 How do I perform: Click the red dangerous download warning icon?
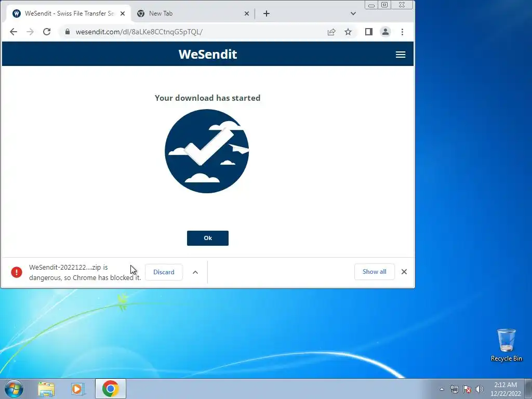[x=17, y=272]
